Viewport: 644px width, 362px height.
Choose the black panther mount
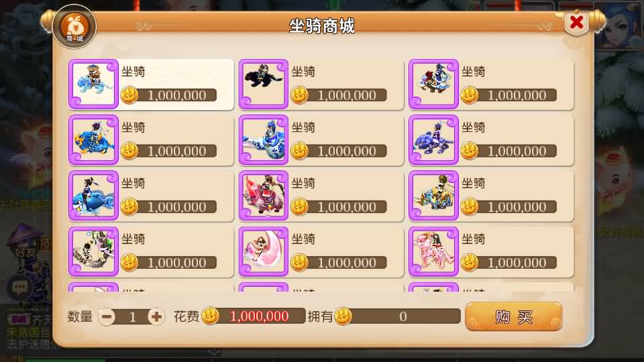264,84
